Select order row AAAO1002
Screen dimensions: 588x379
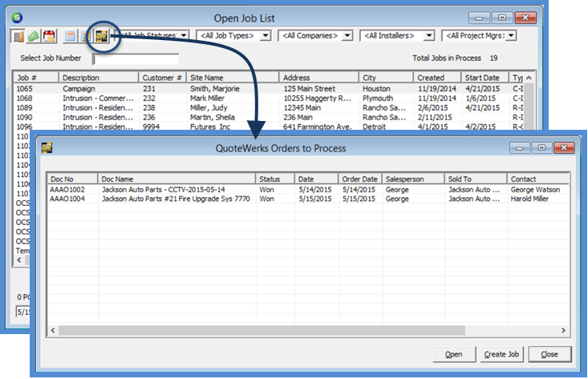point(308,189)
